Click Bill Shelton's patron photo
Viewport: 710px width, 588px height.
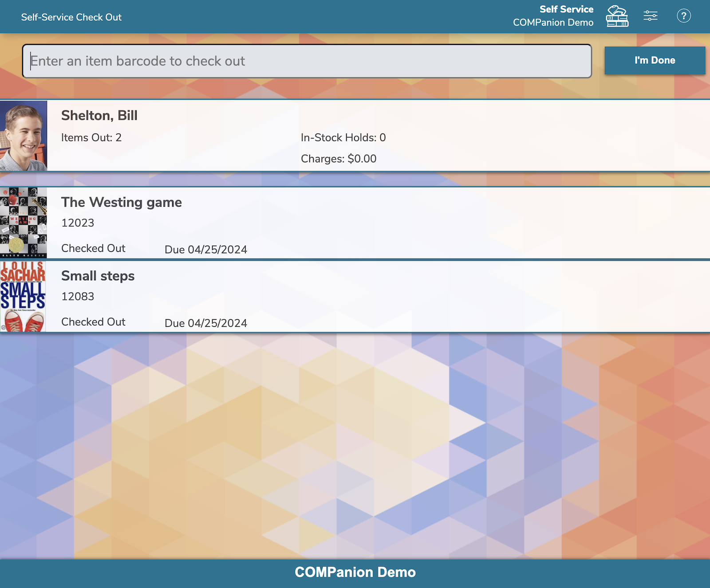(24, 136)
